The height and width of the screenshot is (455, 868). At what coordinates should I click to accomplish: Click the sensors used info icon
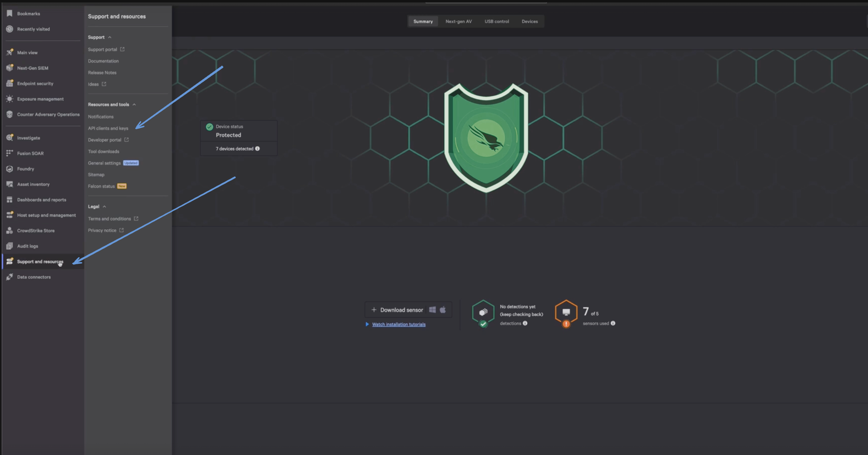[x=613, y=323]
